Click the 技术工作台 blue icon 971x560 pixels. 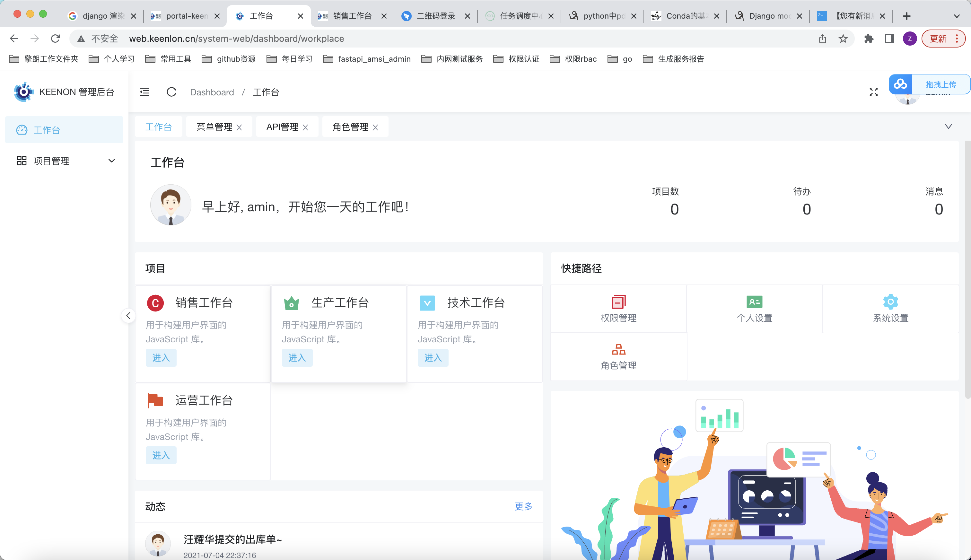tap(427, 303)
